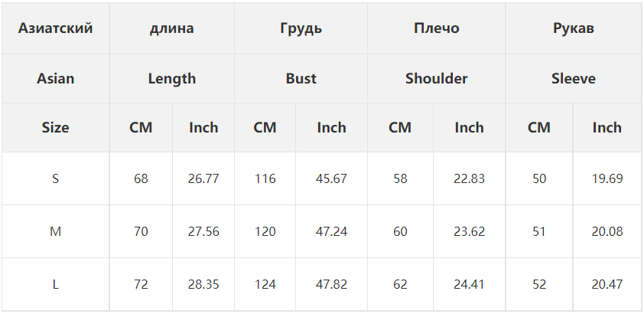Select the 20.47 sleeve inch value
644x314 pixels.
(x=607, y=284)
